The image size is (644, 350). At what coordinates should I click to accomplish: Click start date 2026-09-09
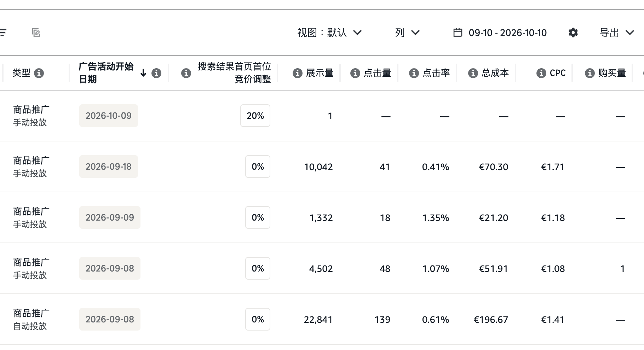(110, 217)
